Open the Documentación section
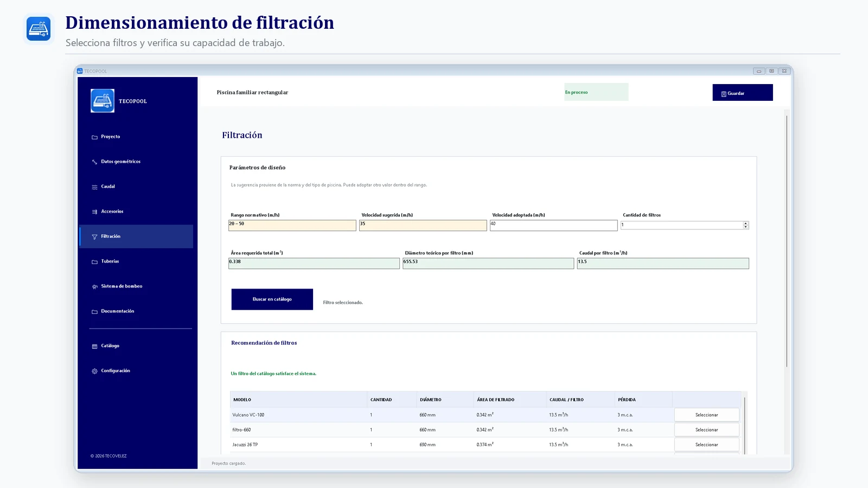This screenshot has height=488, width=868. (x=136, y=311)
